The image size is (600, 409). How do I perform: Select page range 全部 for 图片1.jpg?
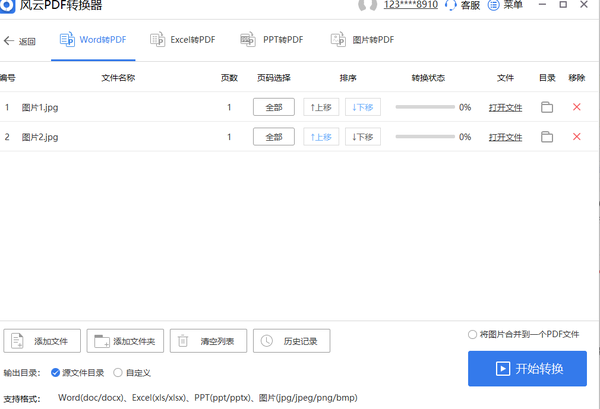(274, 107)
